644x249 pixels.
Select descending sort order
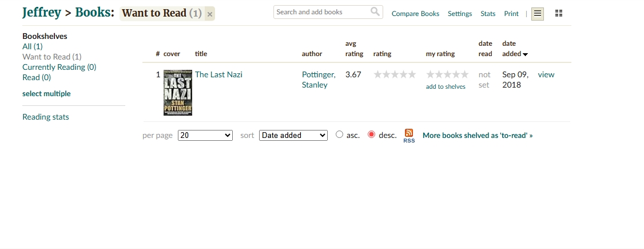(371, 135)
